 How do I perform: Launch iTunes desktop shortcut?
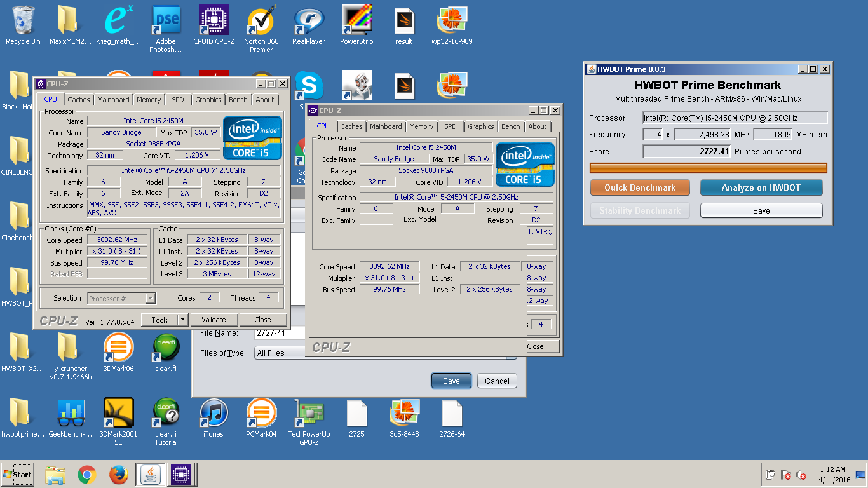tap(214, 418)
